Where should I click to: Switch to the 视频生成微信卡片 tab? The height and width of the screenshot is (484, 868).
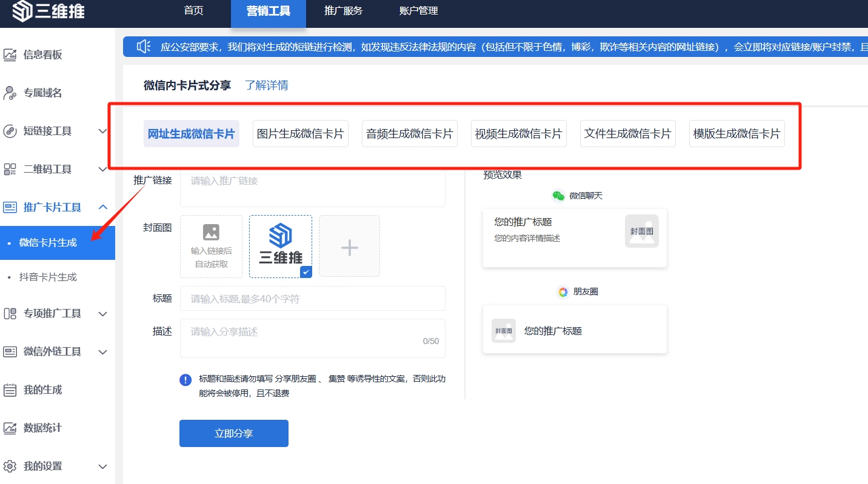point(519,133)
